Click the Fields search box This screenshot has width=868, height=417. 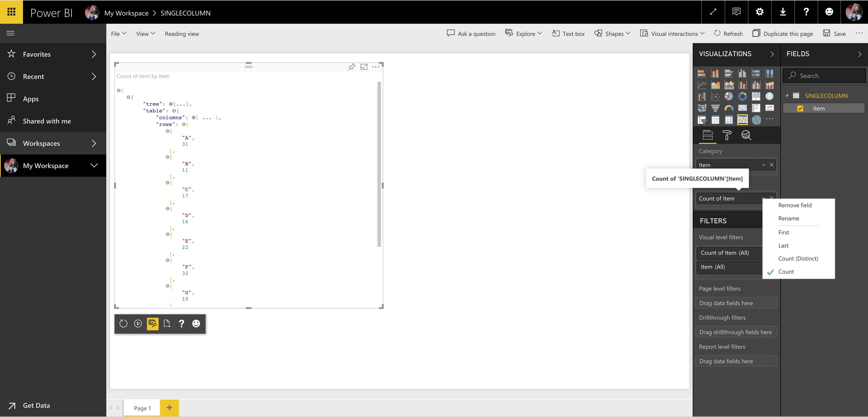point(824,76)
